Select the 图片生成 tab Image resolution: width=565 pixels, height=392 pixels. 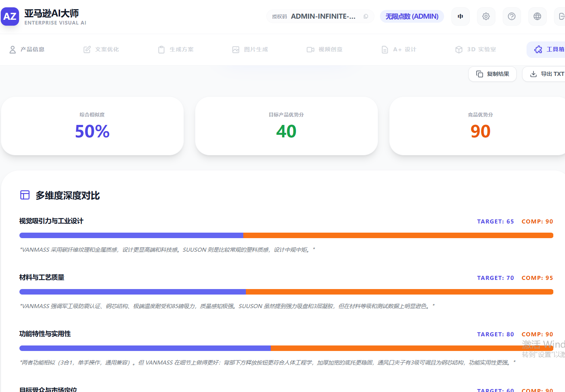pyautogui.click(x=250, y=49)
